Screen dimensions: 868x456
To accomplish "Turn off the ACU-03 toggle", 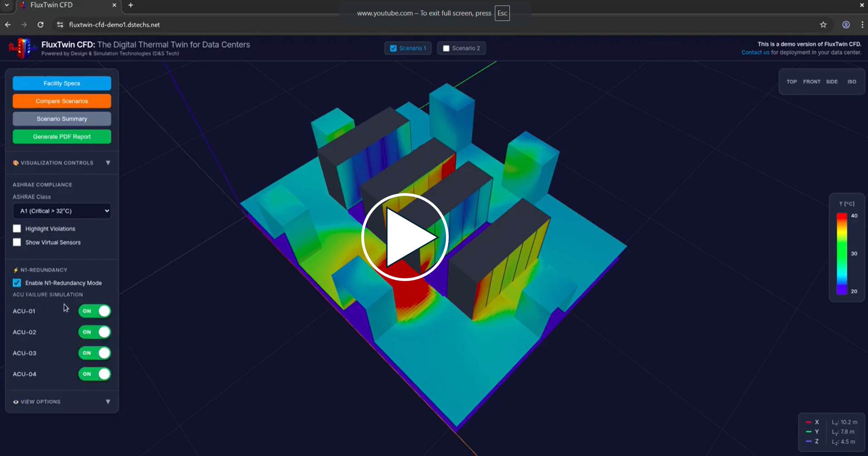I will [x=95, y=353].
